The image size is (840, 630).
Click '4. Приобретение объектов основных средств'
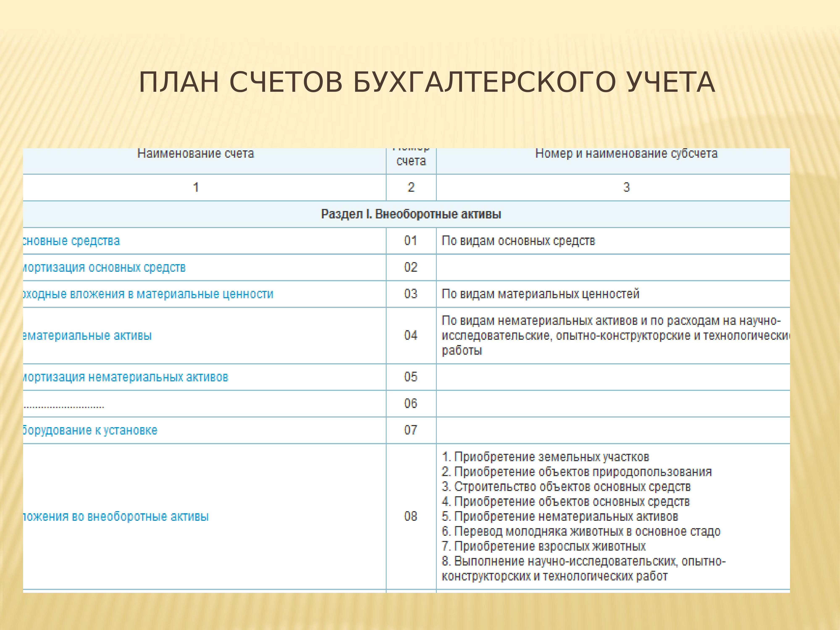click(566, 502)
